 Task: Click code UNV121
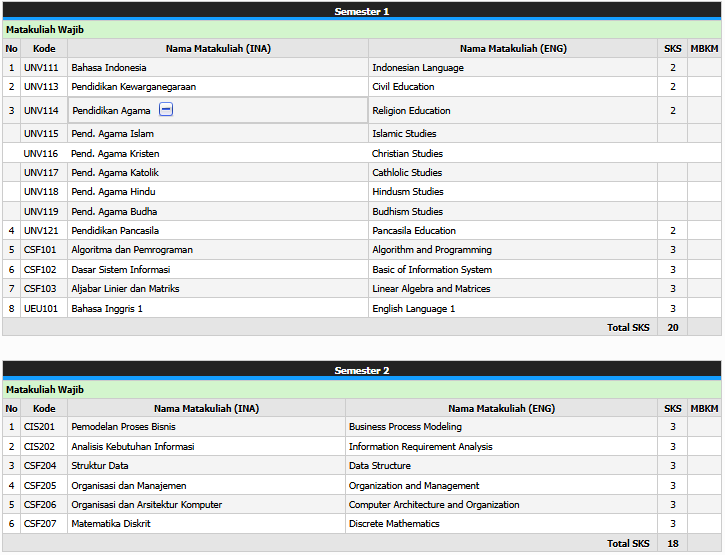tap(41, 230)
